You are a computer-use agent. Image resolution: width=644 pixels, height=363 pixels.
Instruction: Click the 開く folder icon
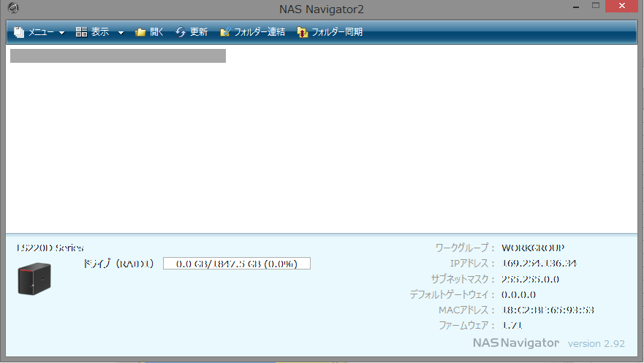point(140,32)
